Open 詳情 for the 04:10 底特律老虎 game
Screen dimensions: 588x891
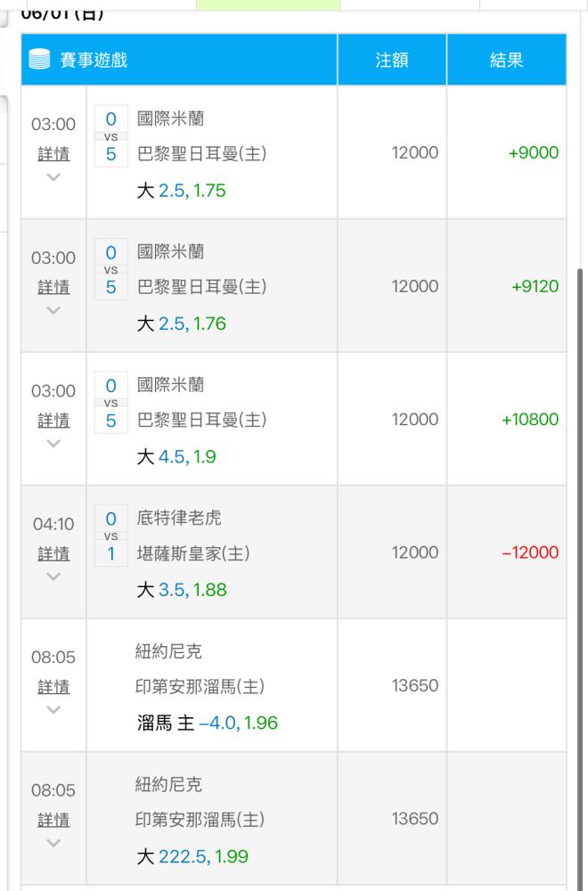click(53, 553)
